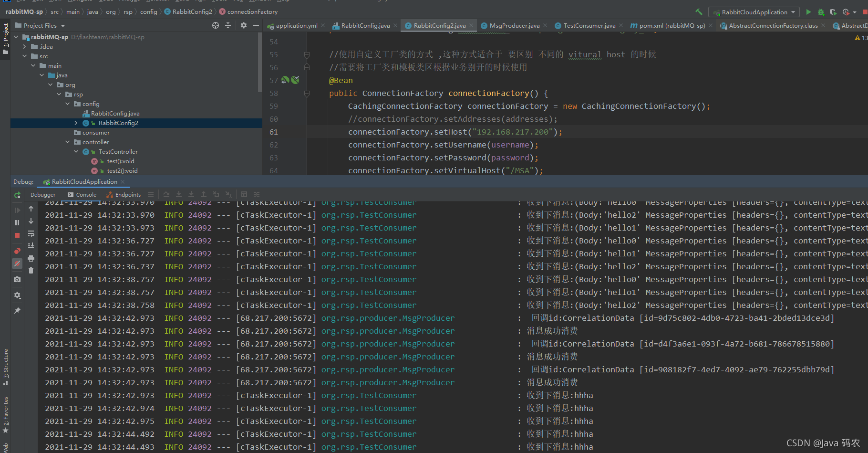This screenshot has height=453, width=868.
Task: Fold the connectionFactory method at line 58
Action: pyautogui.click(x=307, y=93)
